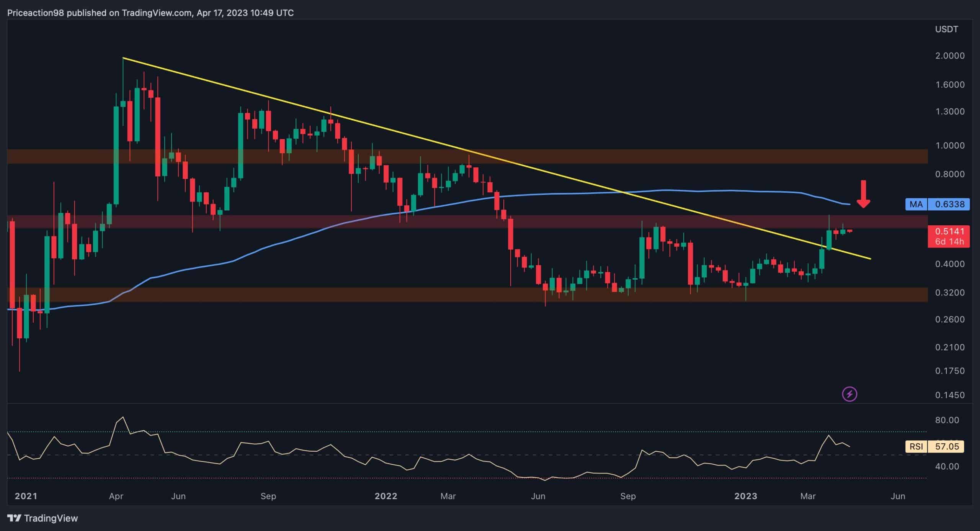Click the TradingView wordmark text
The width and height of the screenshot is (980, 531).
pos(51,518)
